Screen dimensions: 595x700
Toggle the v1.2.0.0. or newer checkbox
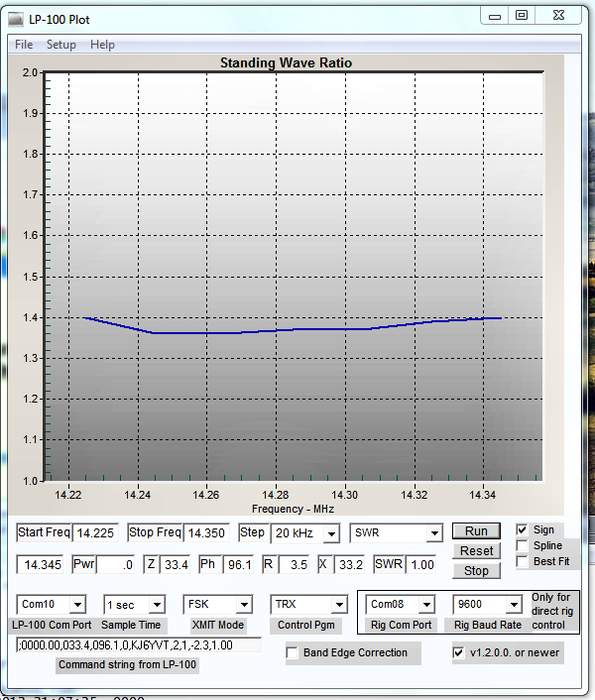pyautogui.click(x=458, y=652)
